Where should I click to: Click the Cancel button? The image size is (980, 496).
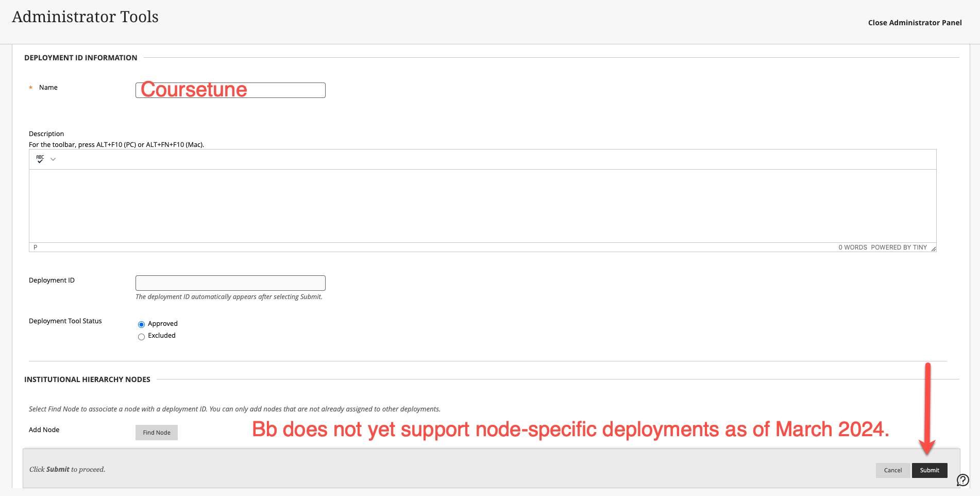point(893,470)
